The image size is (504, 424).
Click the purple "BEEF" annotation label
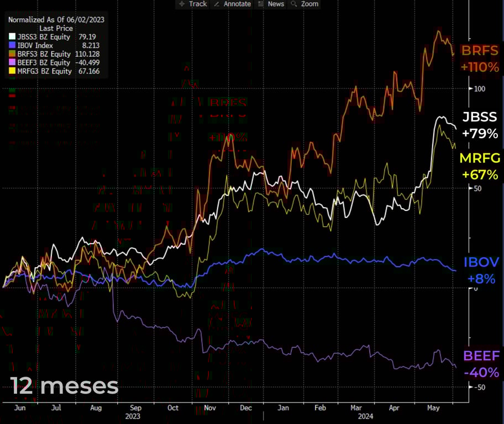click(481, 356)
